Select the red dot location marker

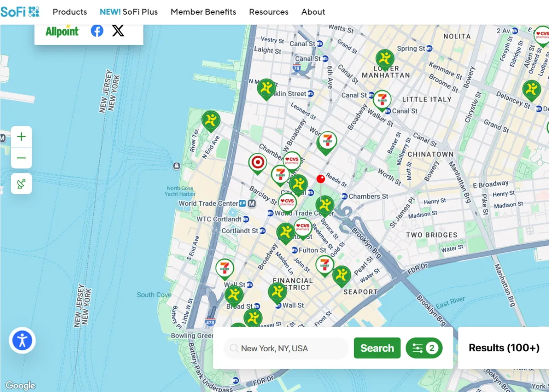pyautogui.click(x=321, y=178)
